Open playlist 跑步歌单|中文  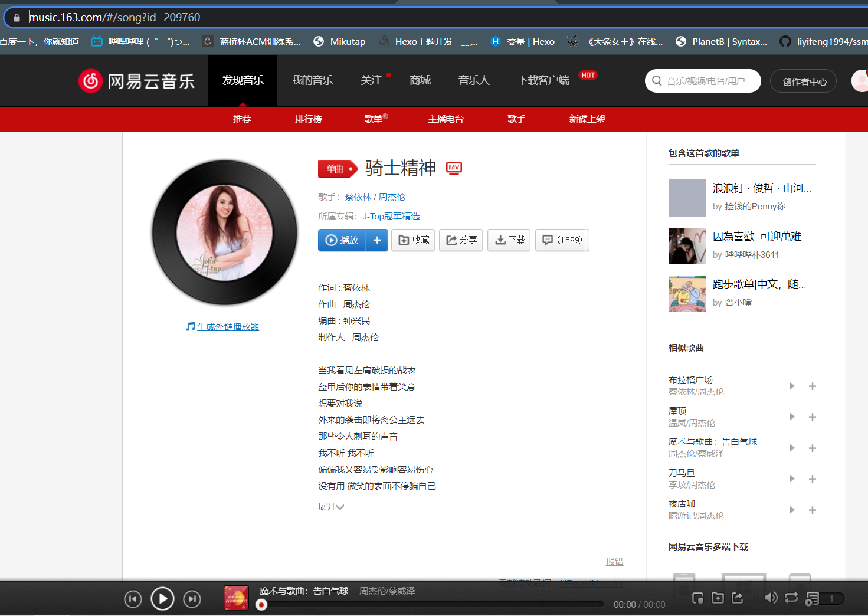pyautogui.click(x=759, y=284)
